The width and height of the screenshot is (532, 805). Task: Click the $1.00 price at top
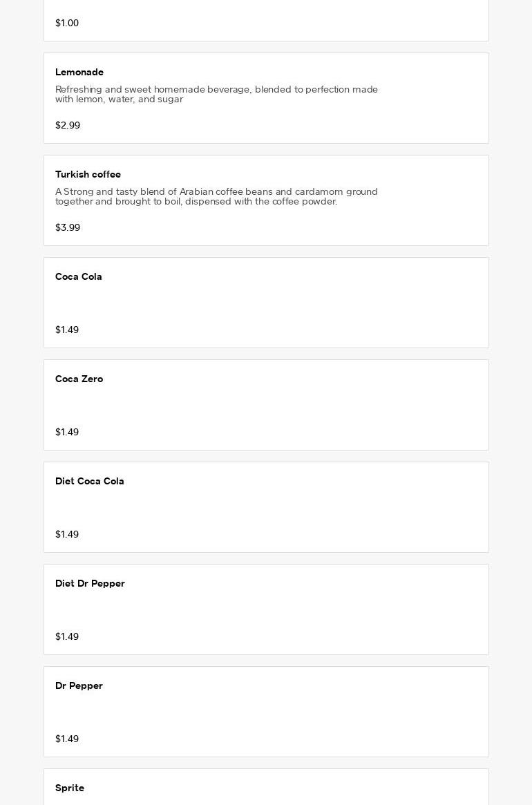point(67,23)
